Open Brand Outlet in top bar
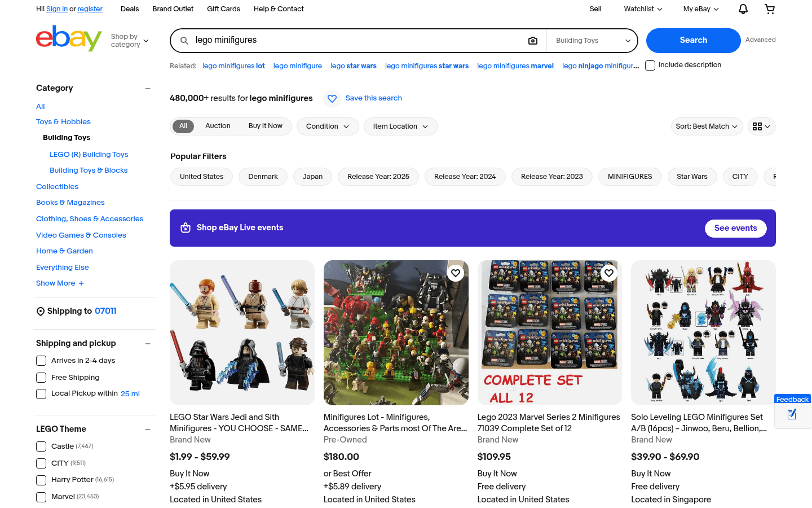 click(x=173, y=9)
